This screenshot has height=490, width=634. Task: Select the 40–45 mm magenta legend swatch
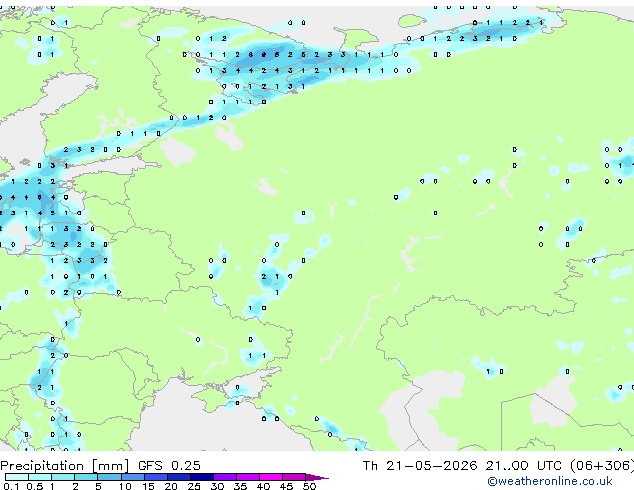tap(271, 477)
